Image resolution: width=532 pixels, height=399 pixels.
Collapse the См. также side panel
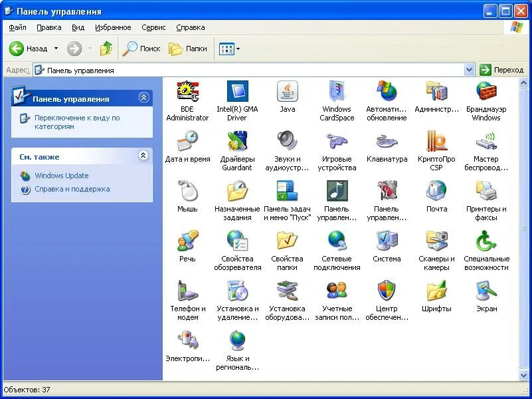coord(143,156)
